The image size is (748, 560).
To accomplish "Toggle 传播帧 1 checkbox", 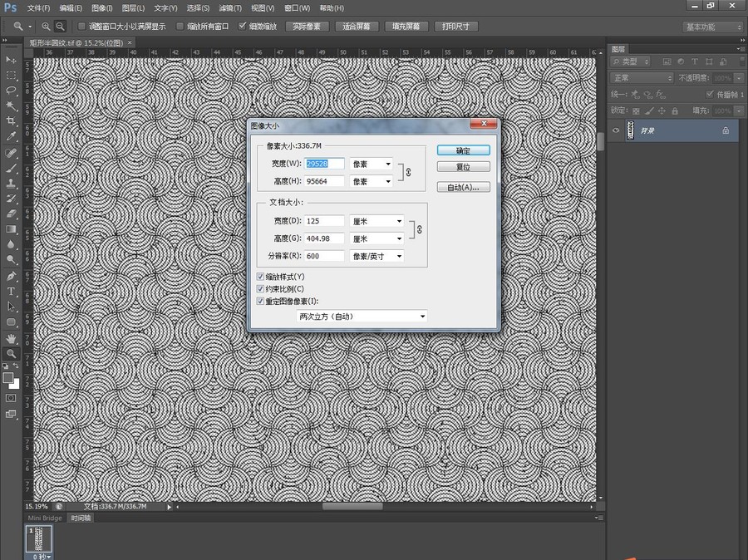I will click(710, 94).
